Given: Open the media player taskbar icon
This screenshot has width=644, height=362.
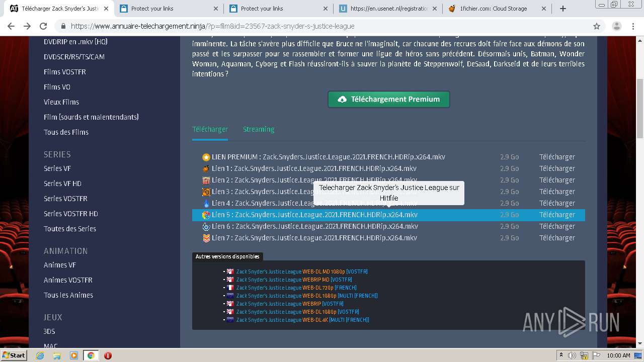Looking at the screenshot, I should [74, 355].
